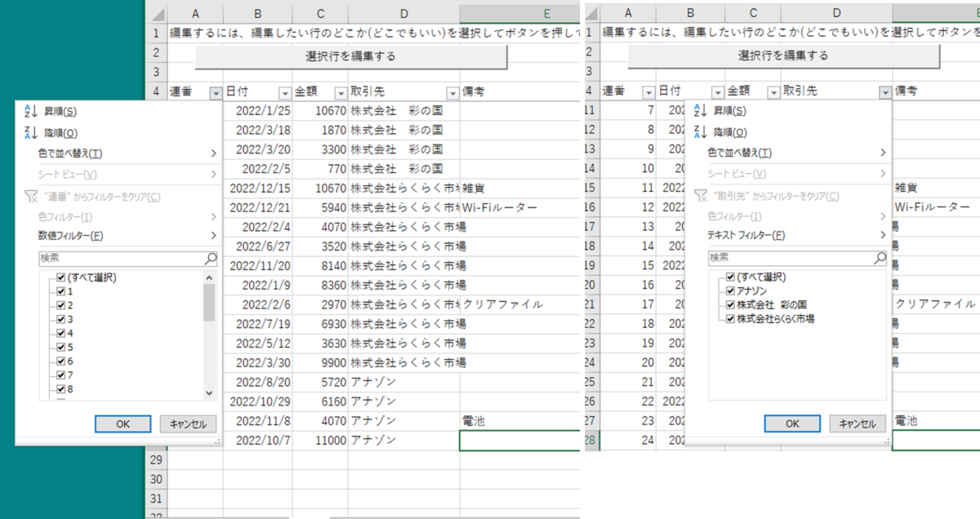The height and width of the screenshot is (519, 980).
Task: Click キャンセル in right filter menu
Action: coord(857,424)
